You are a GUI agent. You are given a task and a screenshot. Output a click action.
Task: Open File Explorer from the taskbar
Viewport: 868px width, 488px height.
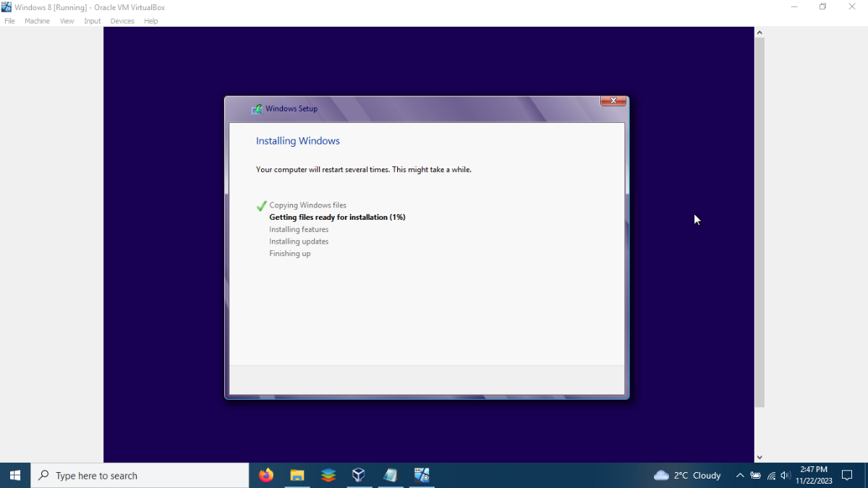coord(297,475)
